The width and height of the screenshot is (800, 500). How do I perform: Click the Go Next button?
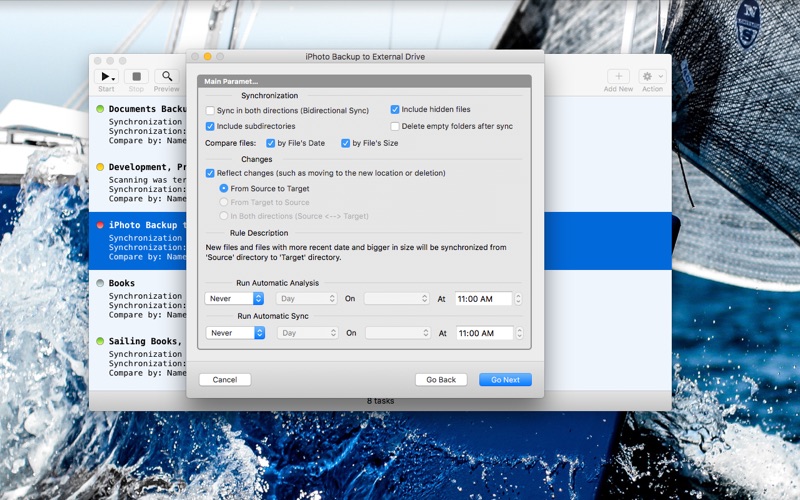click(x=505, y=380)
